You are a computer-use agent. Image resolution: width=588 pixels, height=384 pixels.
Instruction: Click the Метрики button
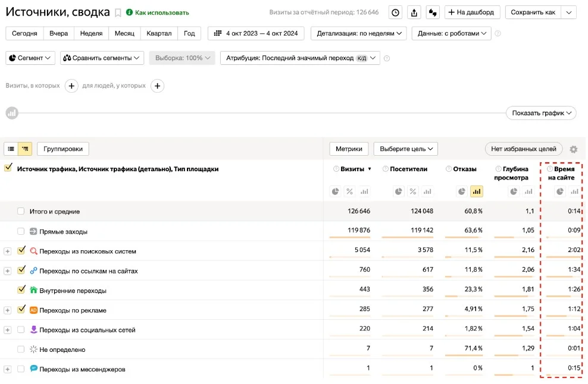349,149
